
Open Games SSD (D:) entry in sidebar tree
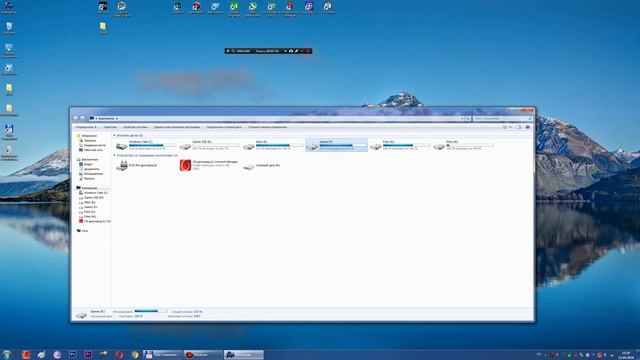coord(93,198)
